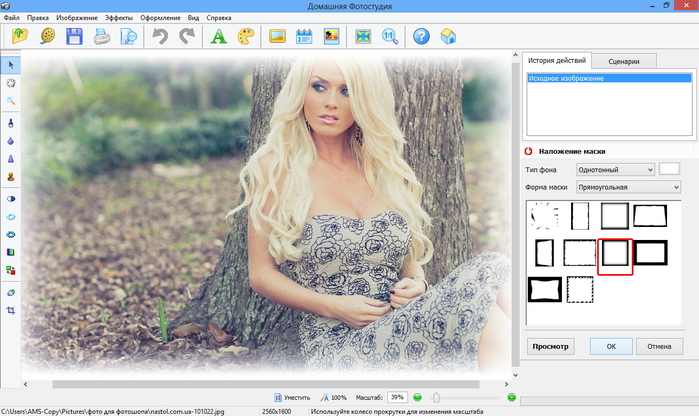Select the Hand pan tool
This screenshot has width=699, height=416.
[11, 84]
